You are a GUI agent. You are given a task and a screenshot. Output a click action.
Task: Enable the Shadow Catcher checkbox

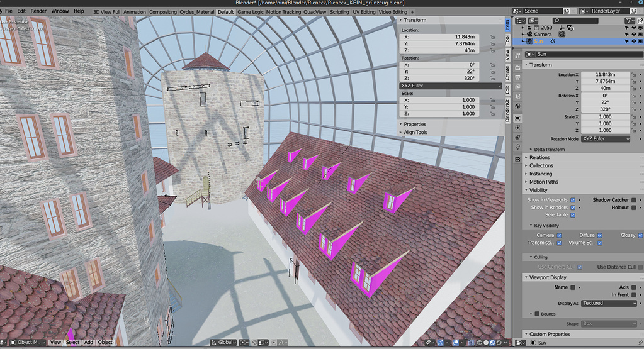pyautogui.click(x=634, y=200)
